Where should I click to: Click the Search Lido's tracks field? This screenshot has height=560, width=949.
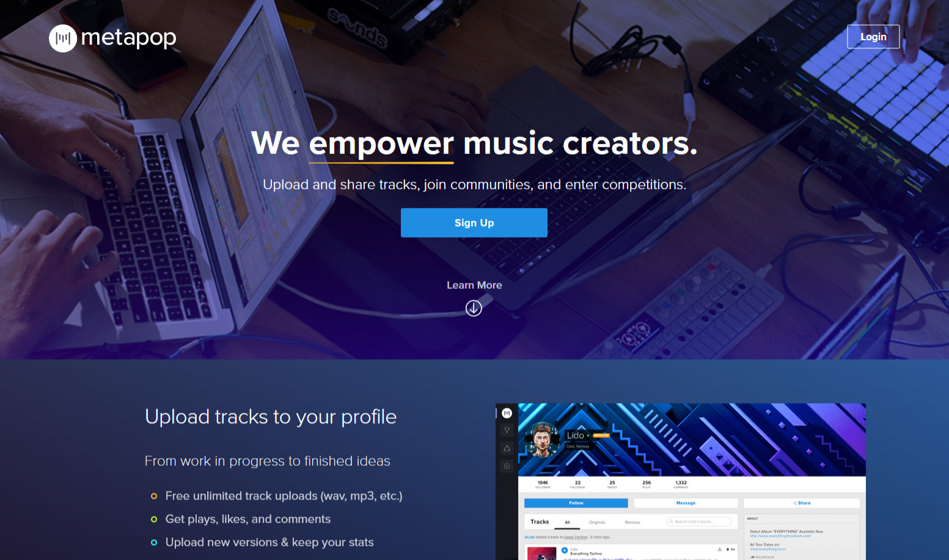(699, 522)
